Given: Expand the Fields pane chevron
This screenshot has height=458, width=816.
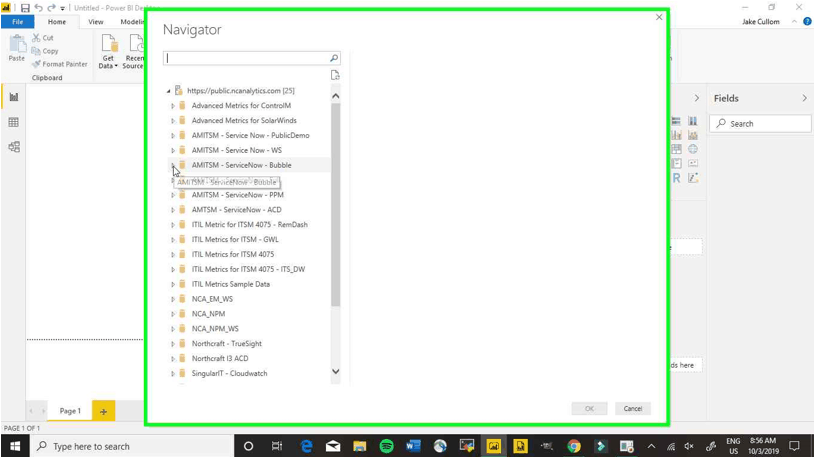Looking at the screenshot, I should pyautogui.click(x=804, y=98).
